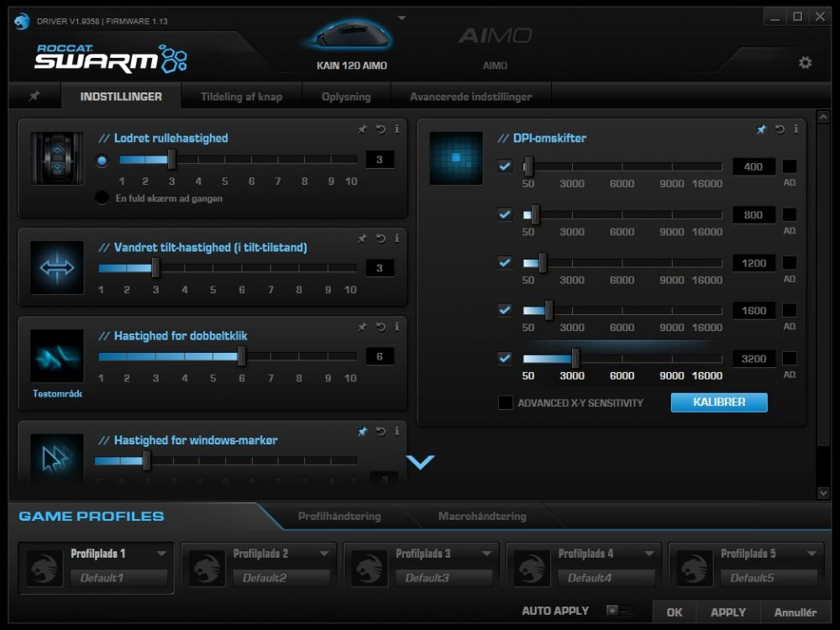Open the settings gear icon
The image size is (840, 630).
point(806,63)
